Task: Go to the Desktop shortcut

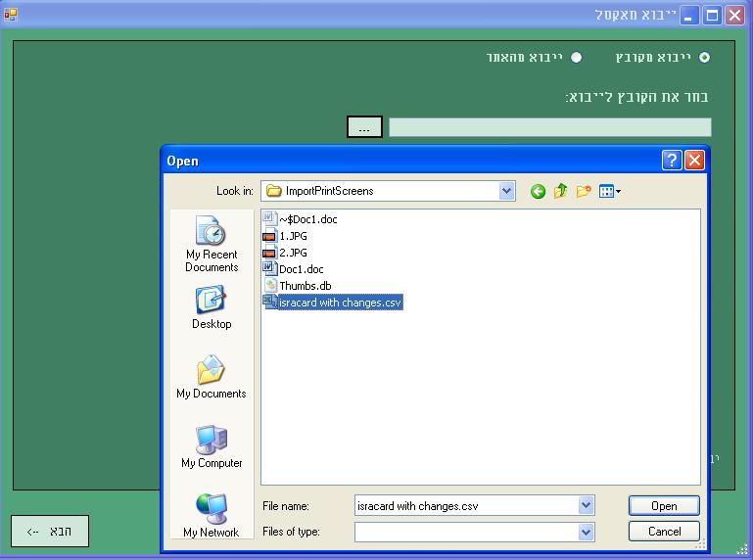Action: 212,307
